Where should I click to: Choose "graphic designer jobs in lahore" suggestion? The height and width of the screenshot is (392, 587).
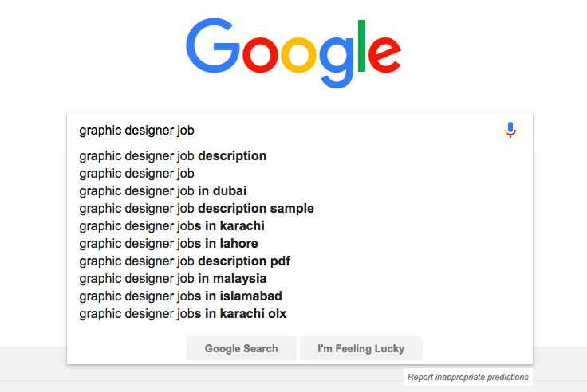(x=169, y=244)
